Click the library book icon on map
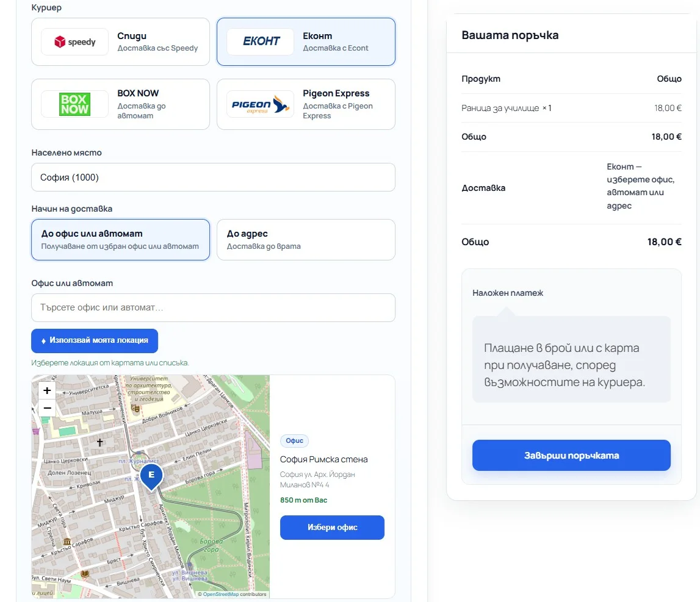Image resolution: width=700 pixels, height=602 pixels. pyautogui.click(x=85, y=574)
